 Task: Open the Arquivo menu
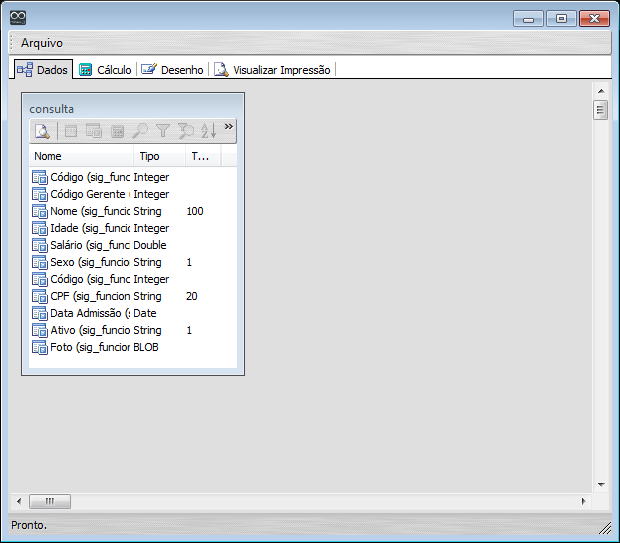42,43
